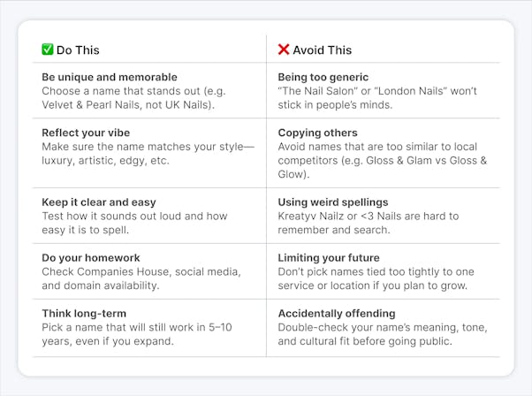
Task: Select the Kreatyv Nailz description text
Action: click(369, 223)
